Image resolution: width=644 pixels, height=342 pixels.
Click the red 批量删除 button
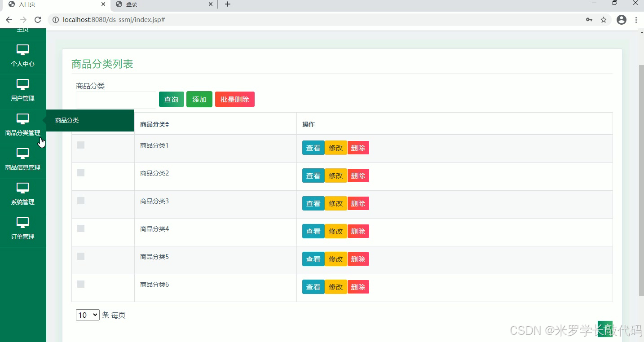coord(235,99)
